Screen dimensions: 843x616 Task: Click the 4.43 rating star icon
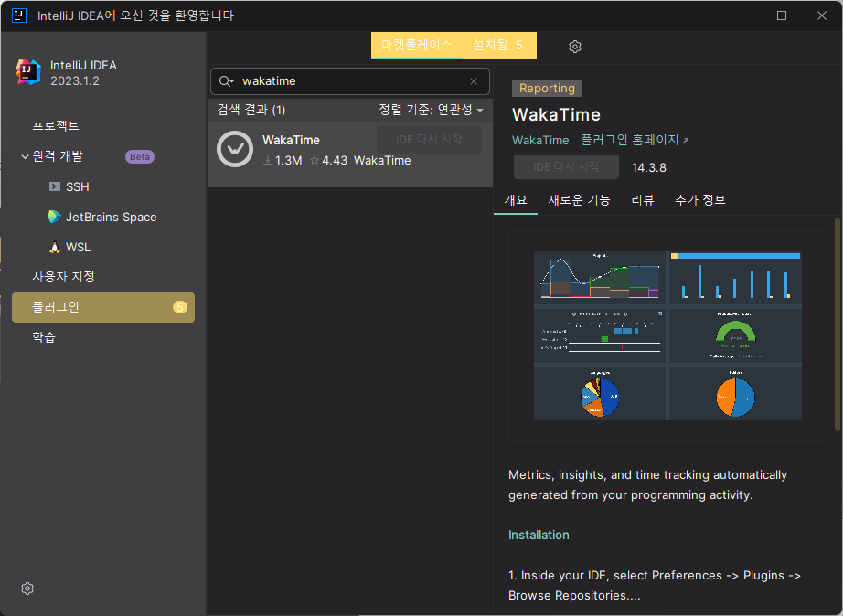tap(315, 160)
